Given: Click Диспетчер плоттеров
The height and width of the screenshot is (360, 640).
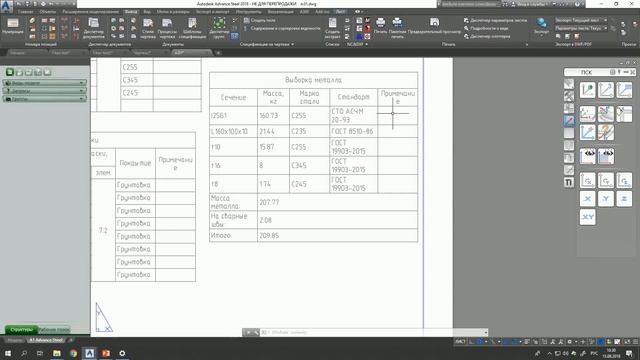Looking at the screenshot, I should [x=487, y=36].
